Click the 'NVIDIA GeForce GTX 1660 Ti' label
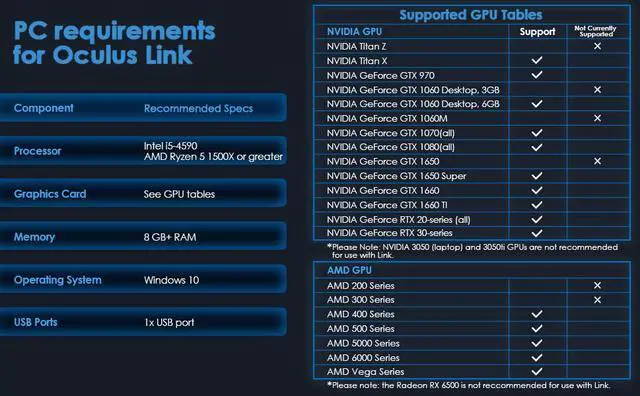The height and width of the screenshot is (396, 640). [387, 205]
